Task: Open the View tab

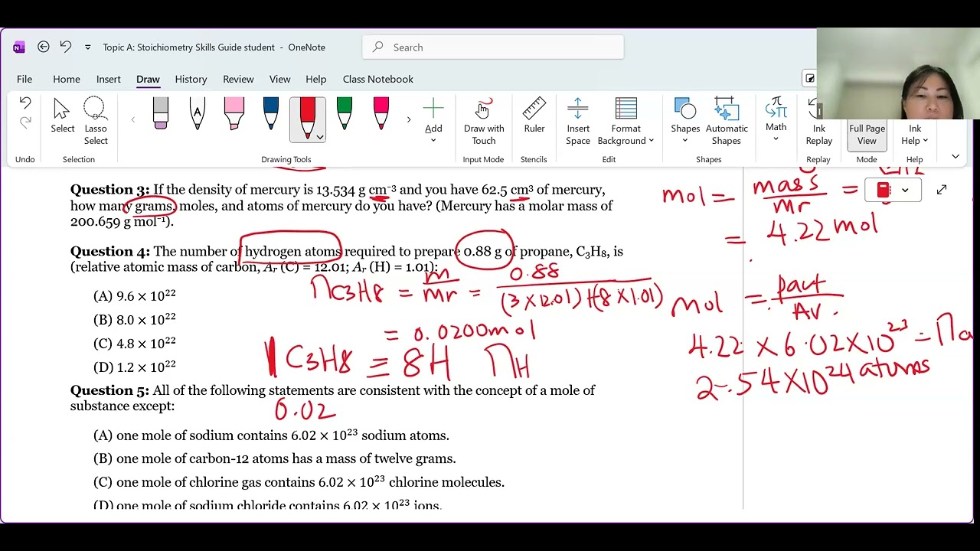Action: click(x=279, y=79)
